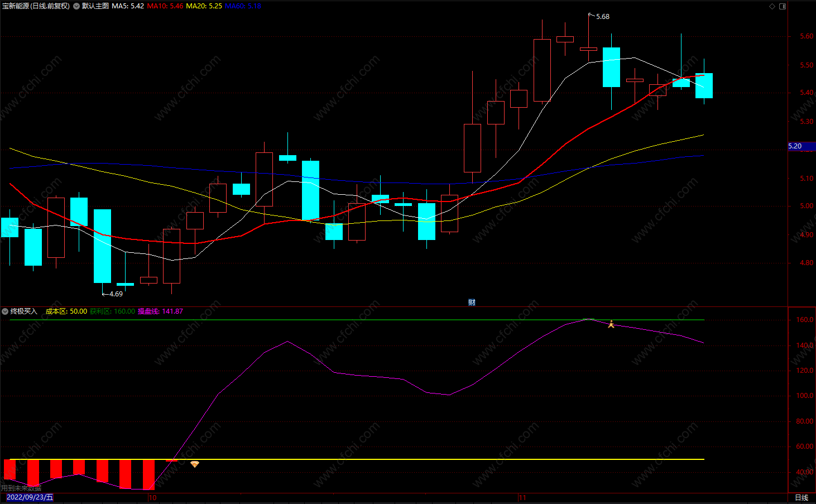Expand the 默认主图 indicator dropdown arrow
Viewport: 816px width, 504px height.
(x=76, y=6)
